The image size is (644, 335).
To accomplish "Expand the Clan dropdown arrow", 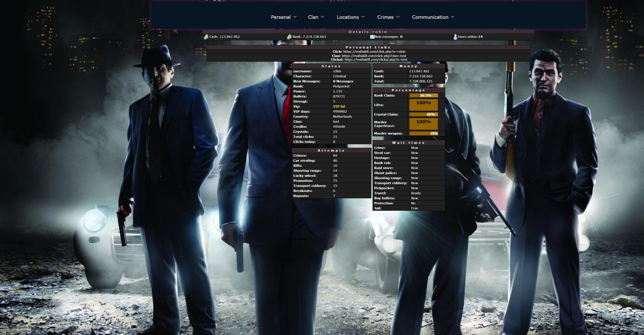I will pos(322,17).
